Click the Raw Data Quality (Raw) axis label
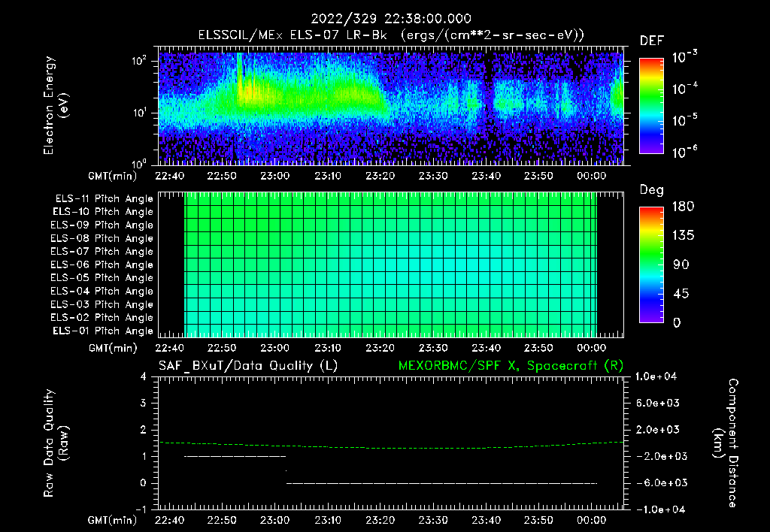The width and height of the screenshot is (770, 532). tap(56, 443)
